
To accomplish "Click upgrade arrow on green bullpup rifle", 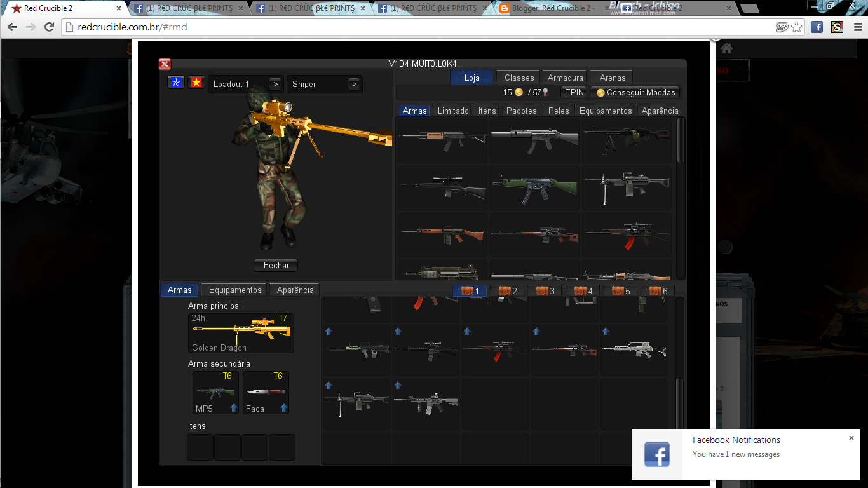I will click(329, 331).
